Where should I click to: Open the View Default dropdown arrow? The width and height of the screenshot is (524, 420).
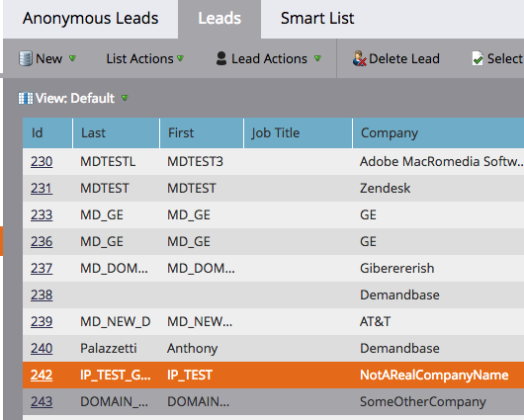pyautogui.click(x=125, y=98)
